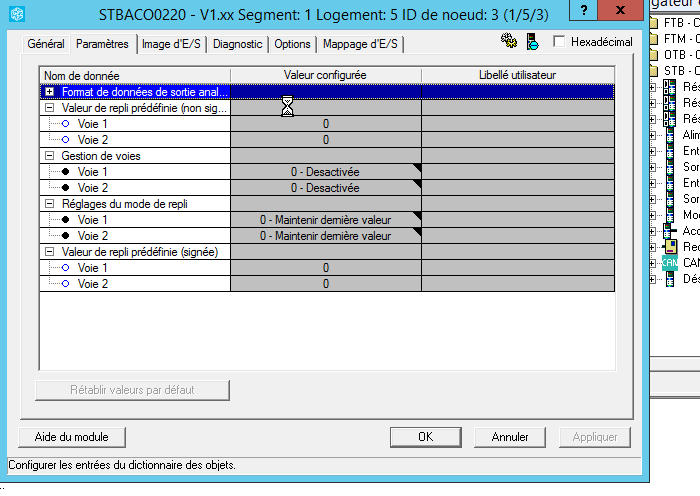Open the Mappage d'E/S tab

[360, 44]
